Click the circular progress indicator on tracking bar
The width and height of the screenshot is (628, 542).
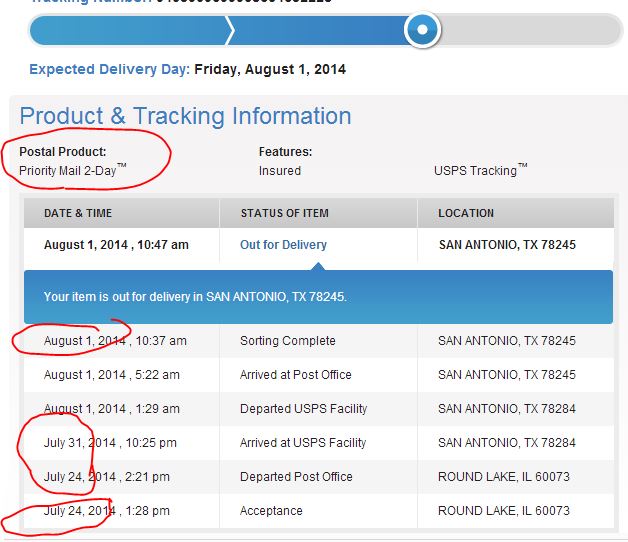[x=422, y=29]
